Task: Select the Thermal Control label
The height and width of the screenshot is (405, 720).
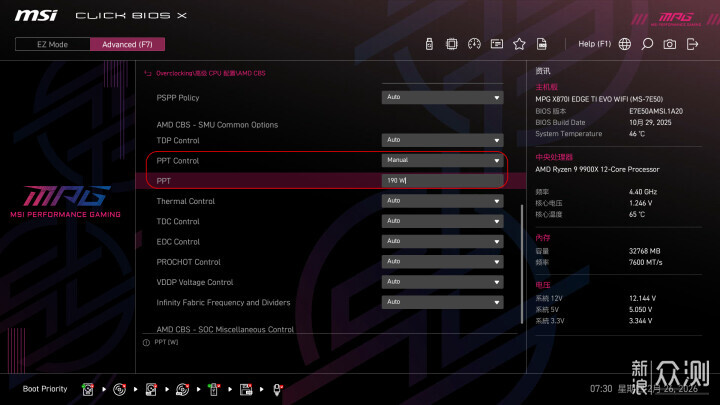Action: click(x=186, y=201)
